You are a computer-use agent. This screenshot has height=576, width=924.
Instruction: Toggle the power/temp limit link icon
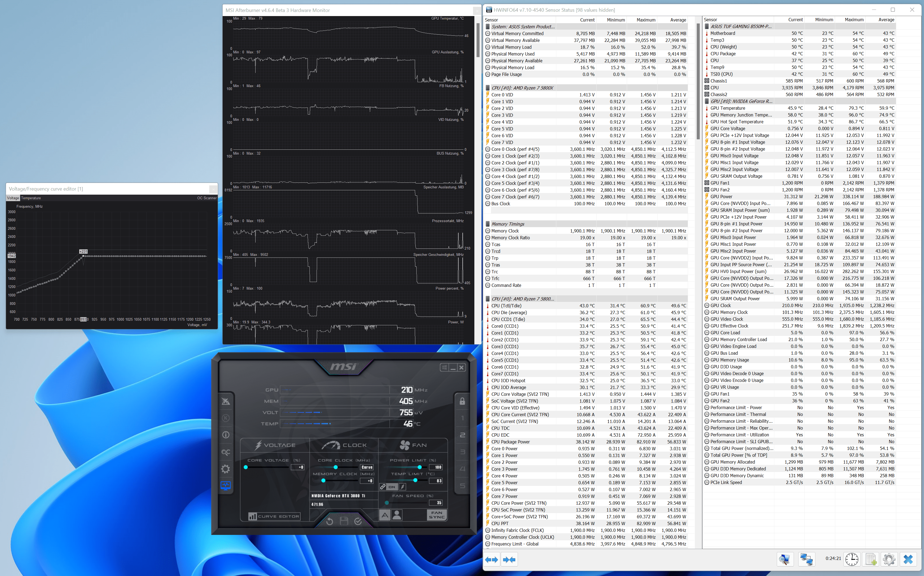pos(383,487)
